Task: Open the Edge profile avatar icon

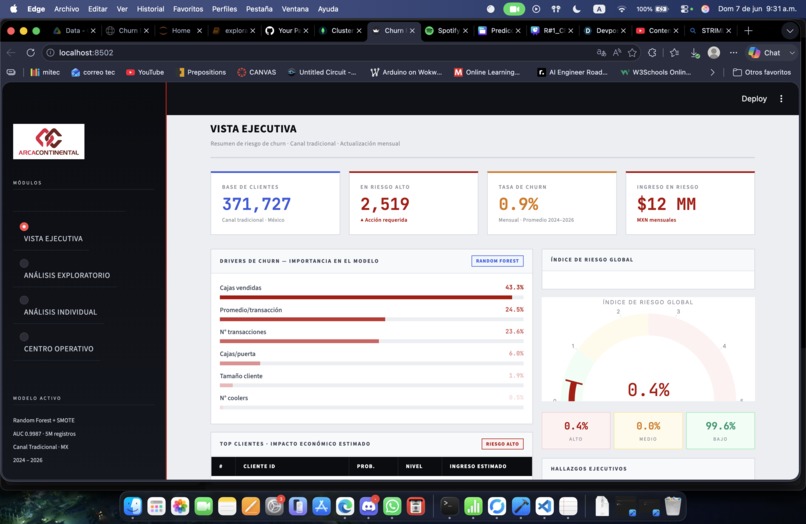Action: (713, 52)
